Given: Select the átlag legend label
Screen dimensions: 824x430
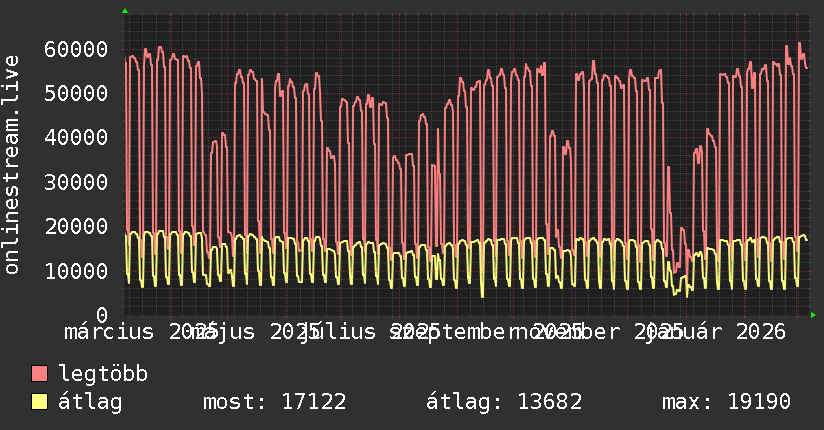Looking at the screenshot, I should pyautogui.click(x=90, y=402).
